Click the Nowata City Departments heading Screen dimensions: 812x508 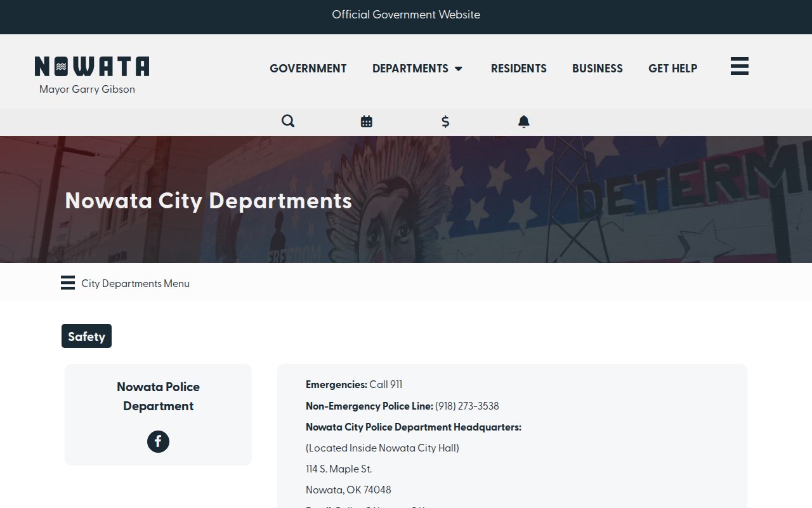pyautogui.click(x=208, y=200)
